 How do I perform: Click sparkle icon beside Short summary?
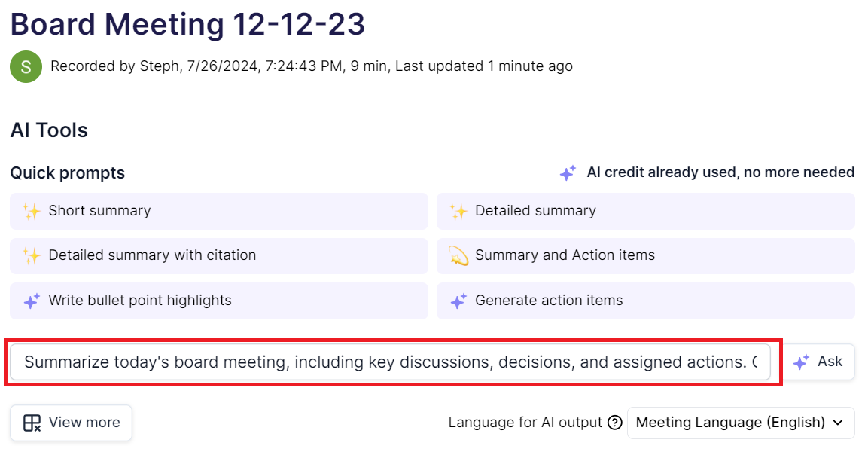pyautogui.click(x=31, y=211)
